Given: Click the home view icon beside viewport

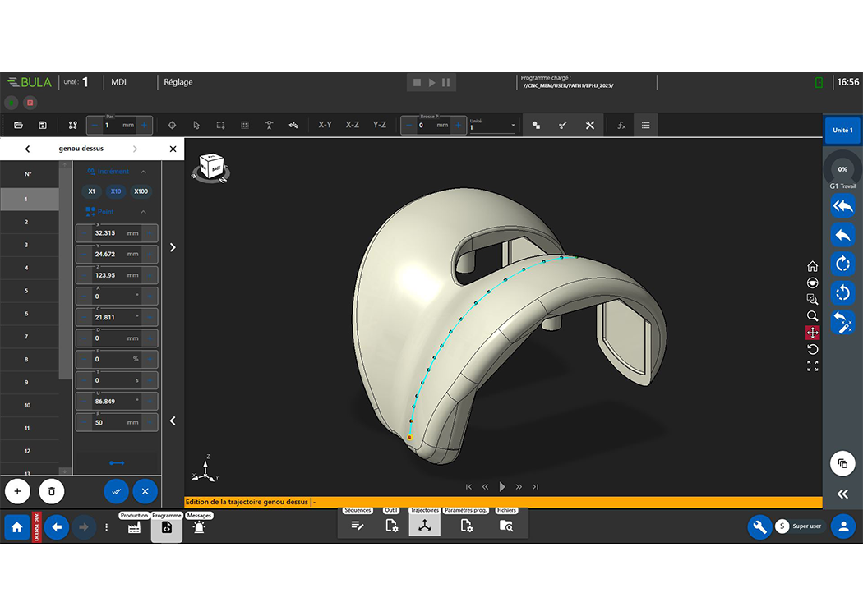Looking at the screenshot, I should [812, 266].
